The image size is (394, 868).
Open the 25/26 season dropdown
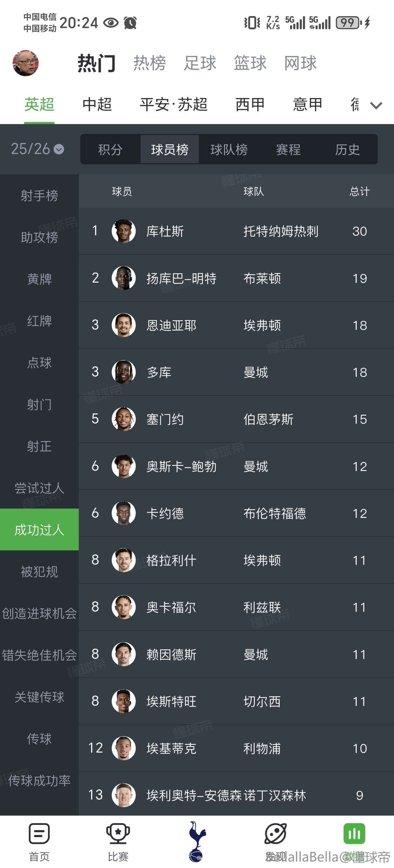[x=37, y=149]
